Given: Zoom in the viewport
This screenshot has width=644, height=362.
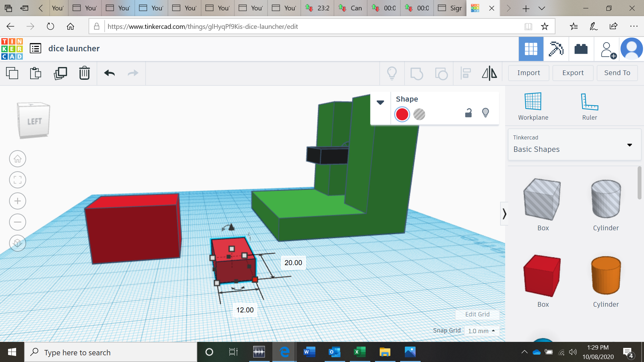Looking at the screenshot, I should [x=17, y=201].
